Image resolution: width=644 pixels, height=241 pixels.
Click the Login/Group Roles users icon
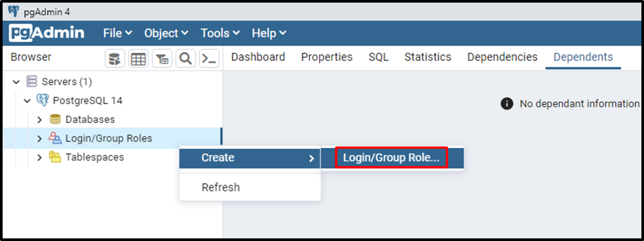pyautogui.click(x=55, y=138)
